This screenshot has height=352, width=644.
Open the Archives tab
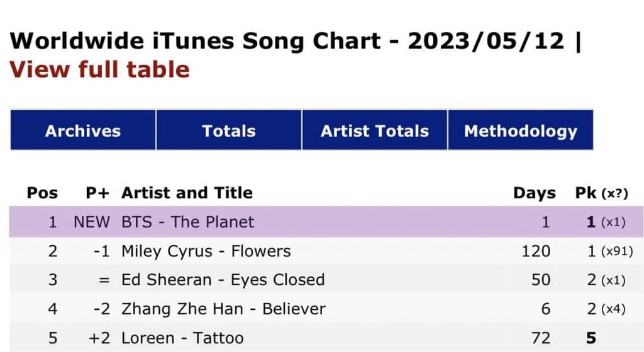pyautogui.click(x=83, y=131)
